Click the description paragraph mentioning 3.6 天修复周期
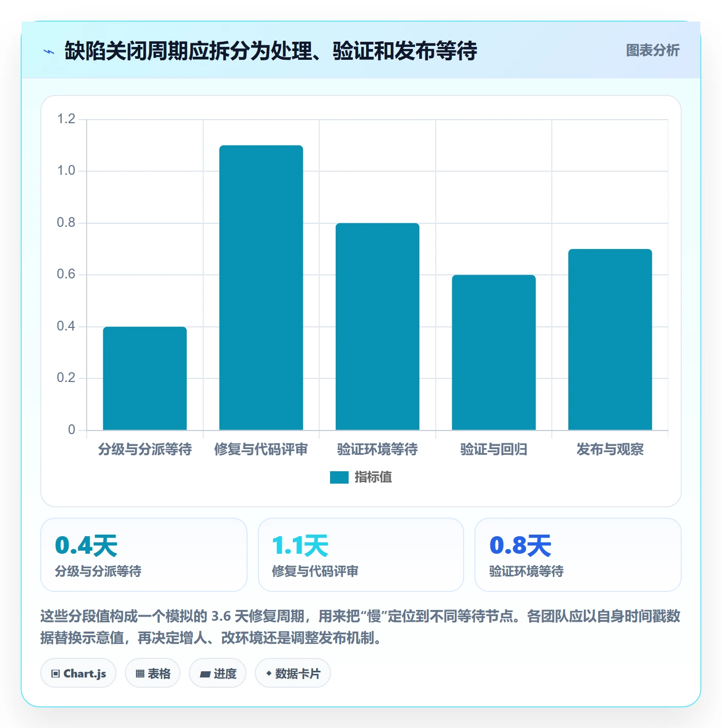The image size is (722, 728). pos(360,627)
